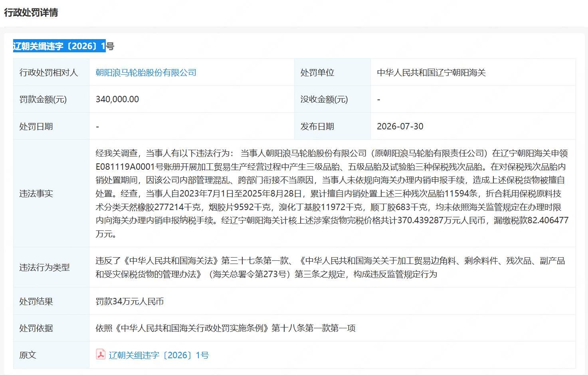
Task: Click the 处罚依据 row label
Action: click(x=36, y=328)
